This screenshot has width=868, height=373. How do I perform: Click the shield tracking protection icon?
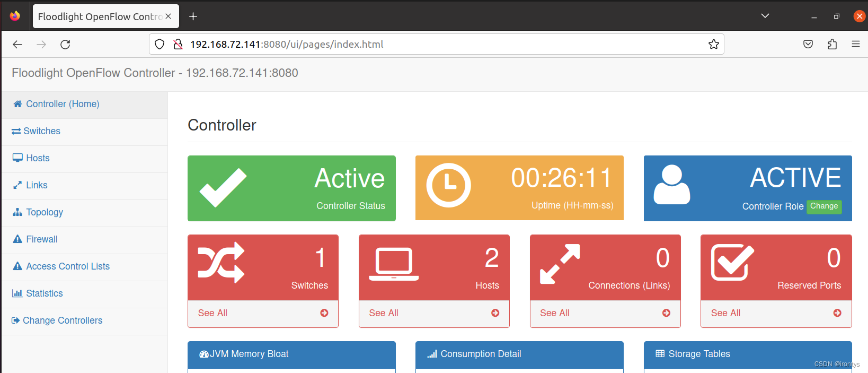(x=160, y=45)
